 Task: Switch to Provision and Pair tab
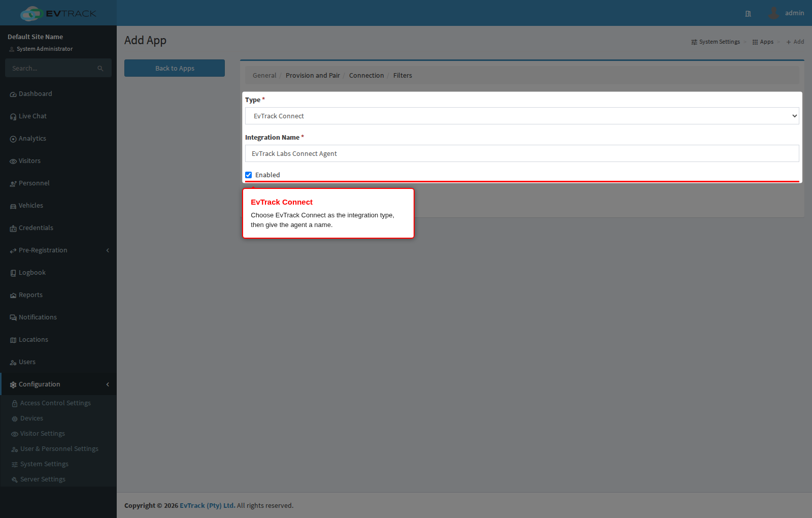click(313, 76)
